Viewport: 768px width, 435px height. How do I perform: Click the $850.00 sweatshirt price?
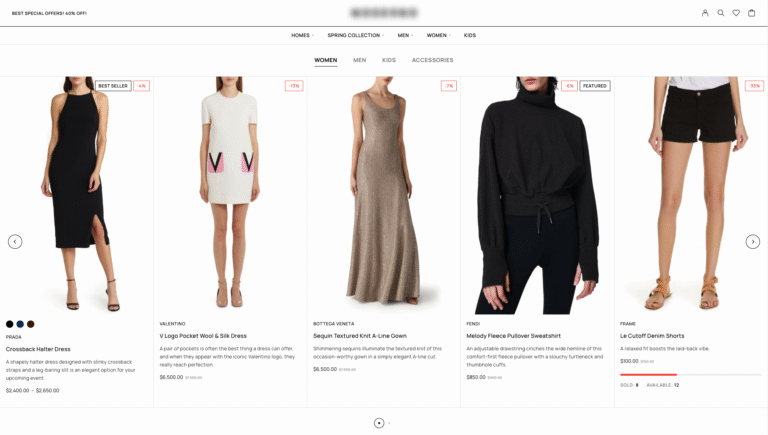click(476, 377)
